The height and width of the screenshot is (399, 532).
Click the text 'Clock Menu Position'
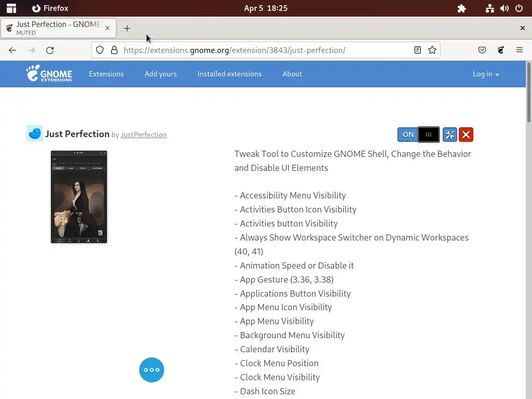(x=279, y=363)
